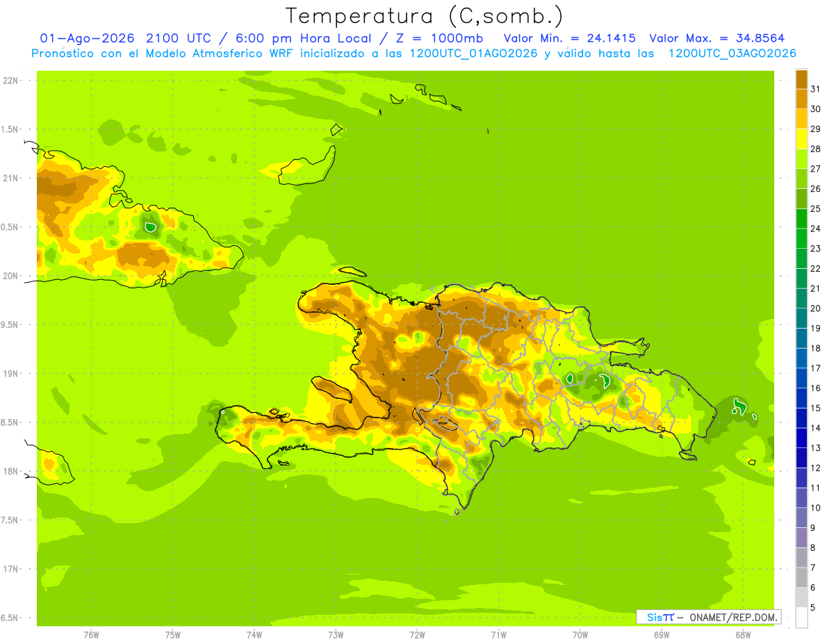Screen dimensions: 834x644
Task: Click the dark blue legend swatch between 13 and 14
Action: [x=801, y=438]
